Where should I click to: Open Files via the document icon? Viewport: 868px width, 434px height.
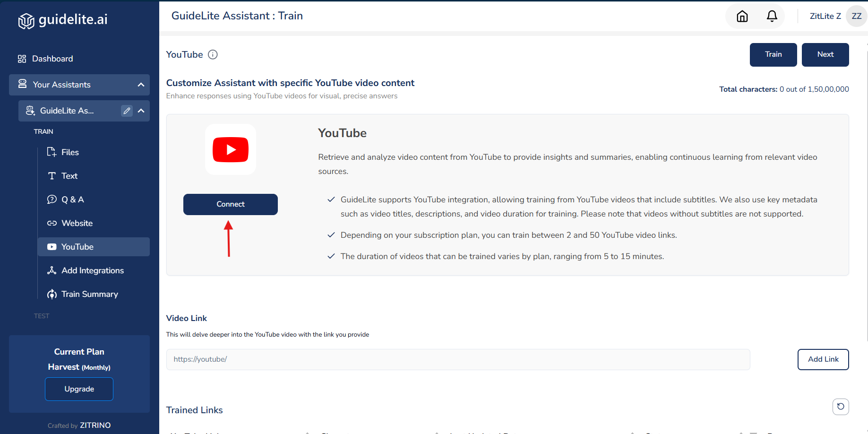tap(52, 152)
